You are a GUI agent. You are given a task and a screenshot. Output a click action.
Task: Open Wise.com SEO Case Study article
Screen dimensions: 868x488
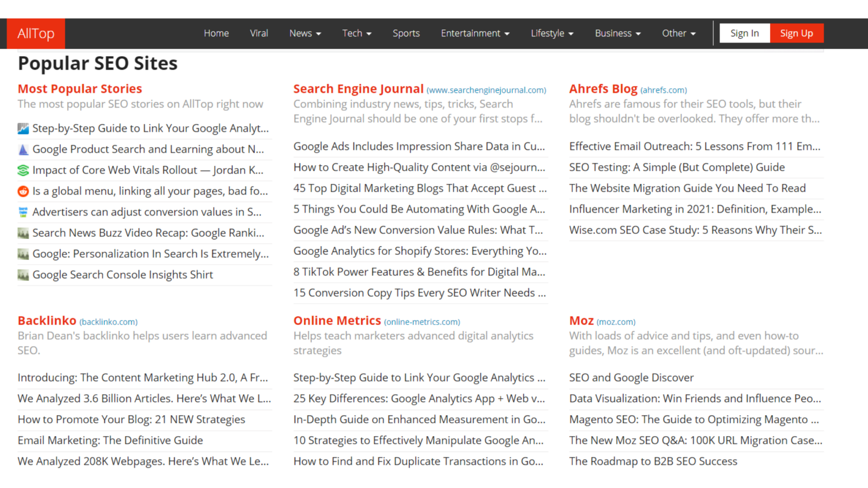695,230
